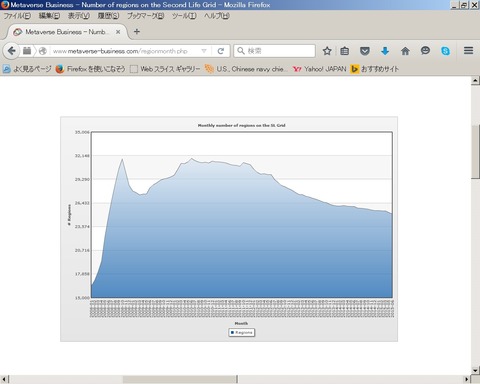Toggle the Regions series in chart legend
Screen dimensions: 480x384
pyautogui.click(x=242, y=332)
